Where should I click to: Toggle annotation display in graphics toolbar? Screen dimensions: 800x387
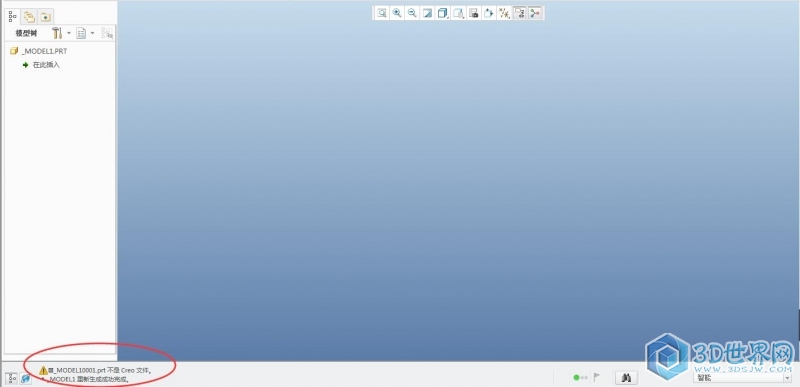click(519, 13)
